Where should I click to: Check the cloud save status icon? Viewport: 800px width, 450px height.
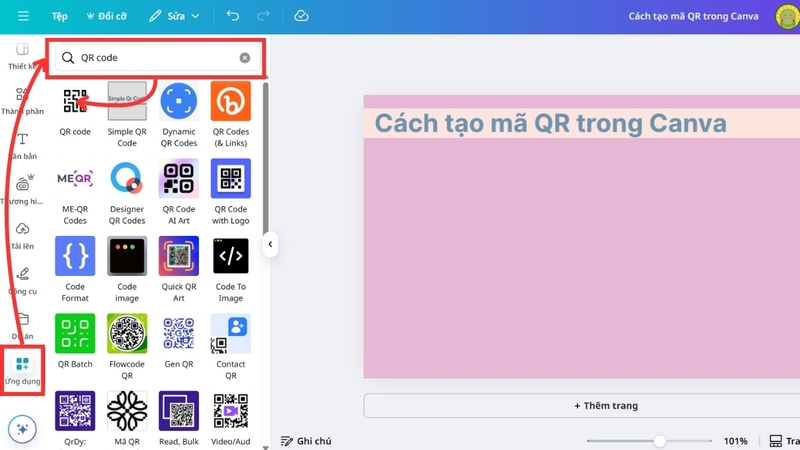point(301,16)
